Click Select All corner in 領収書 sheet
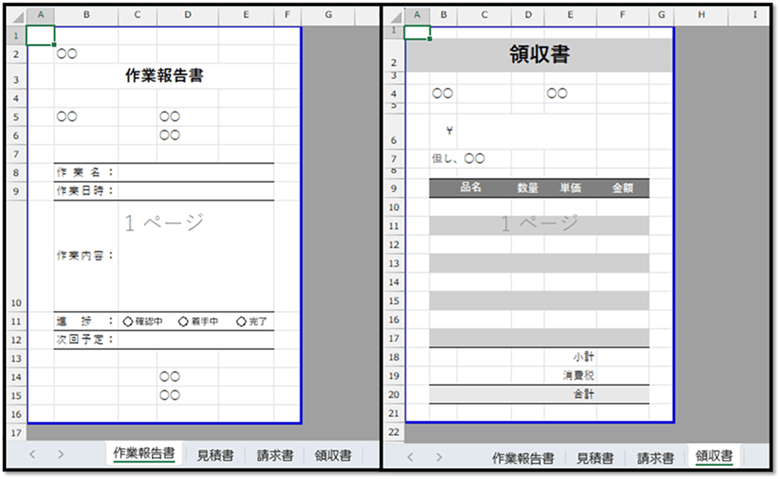This screenshot has width=780, height=479. tap(393, 15)
